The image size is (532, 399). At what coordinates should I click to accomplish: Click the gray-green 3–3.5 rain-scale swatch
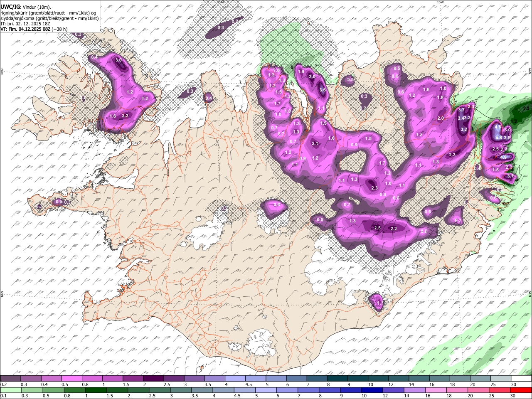pos(181,390)
